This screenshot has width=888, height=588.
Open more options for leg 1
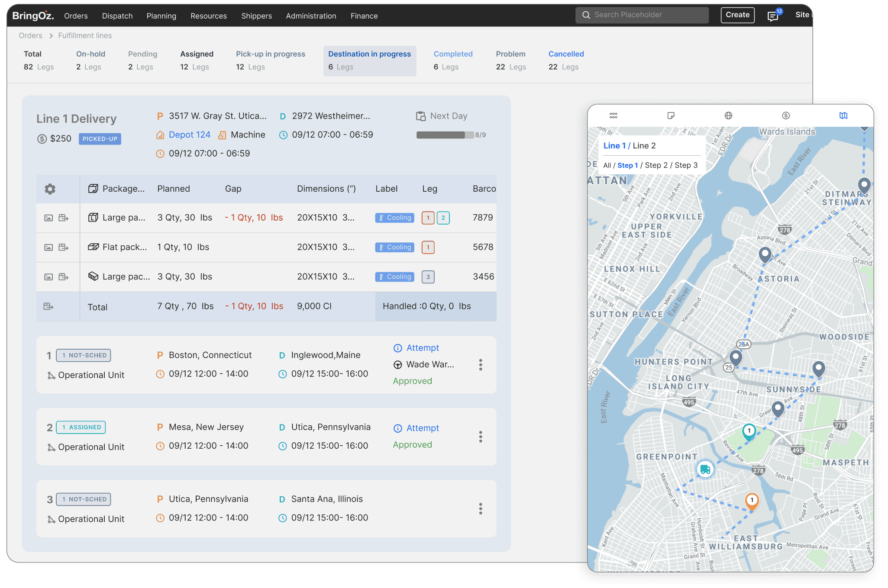coord(481,365)
